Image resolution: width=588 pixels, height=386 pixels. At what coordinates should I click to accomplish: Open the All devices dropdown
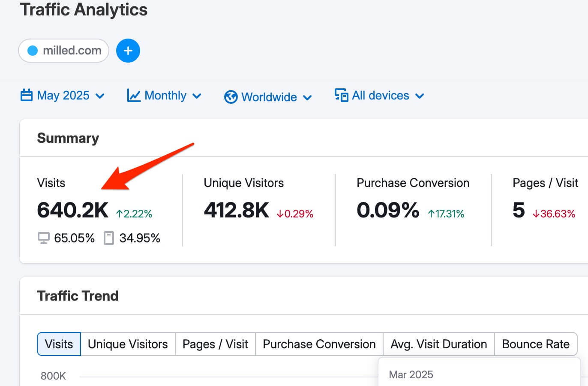tap(379, 96)
